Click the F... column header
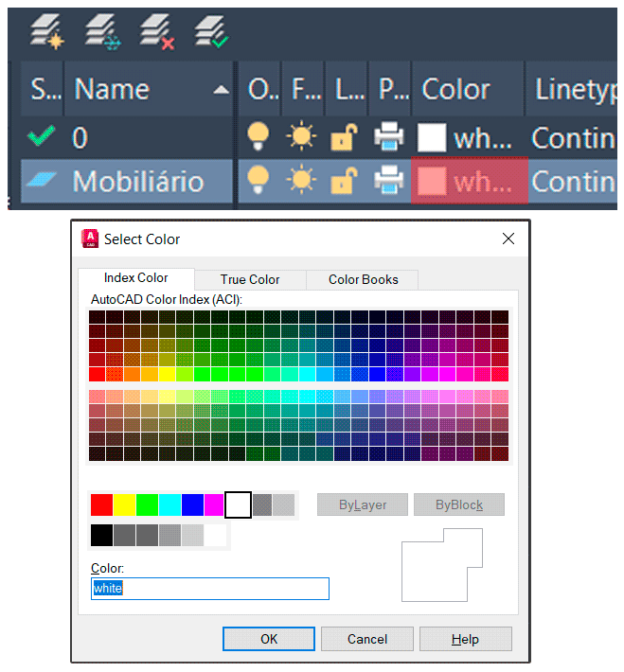624x672 pixels. [303, 89]
